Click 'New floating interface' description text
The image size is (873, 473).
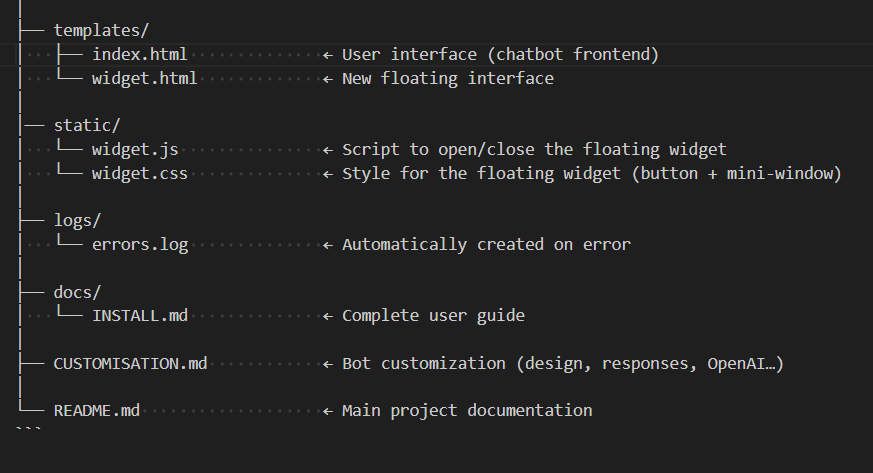tap(447, 78)
